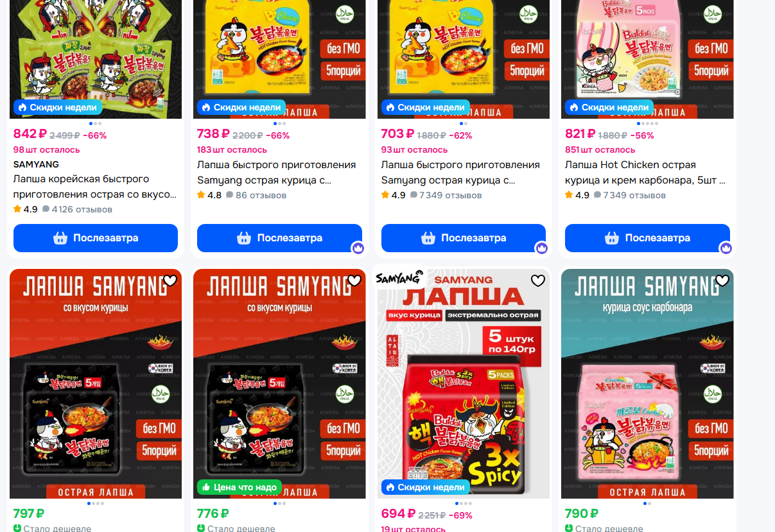The height and width of the screenshot is (532, 775).
Task: Click the star rating of the 842 ₽ noodles
Action: coord(26,209)
